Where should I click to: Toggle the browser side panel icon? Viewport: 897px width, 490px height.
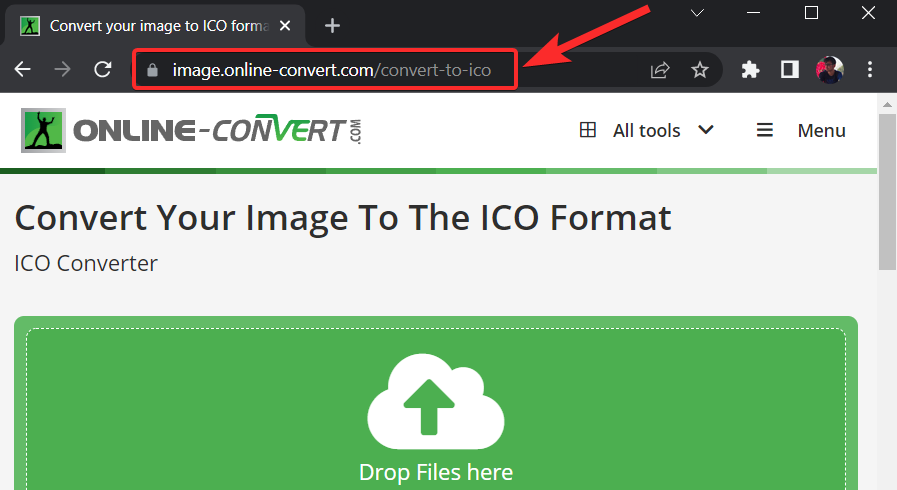coord(789,70)
